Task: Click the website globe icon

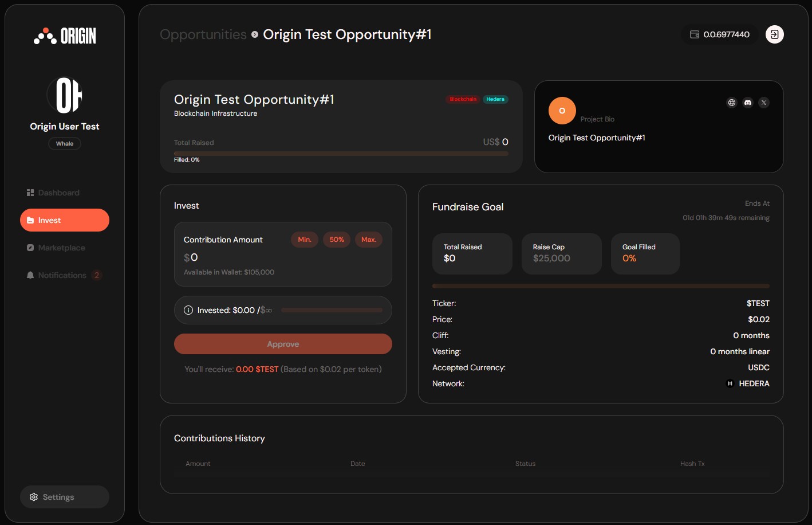Action: pos(731,103)
